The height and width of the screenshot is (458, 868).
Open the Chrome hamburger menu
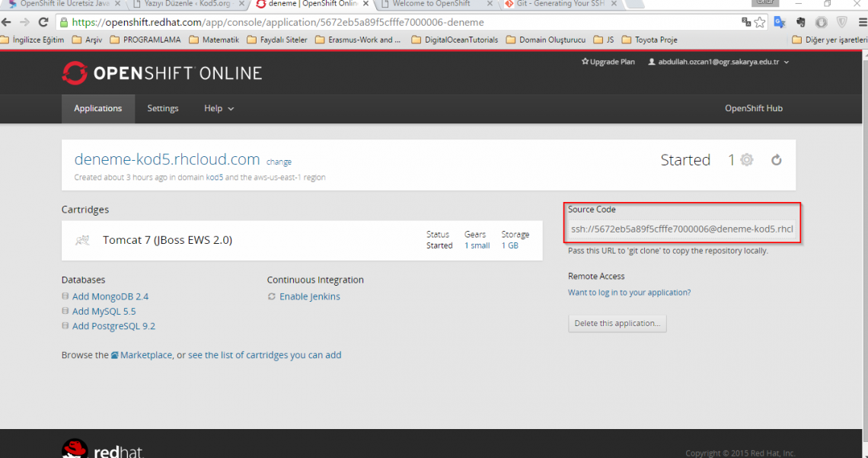pos(863,22)
